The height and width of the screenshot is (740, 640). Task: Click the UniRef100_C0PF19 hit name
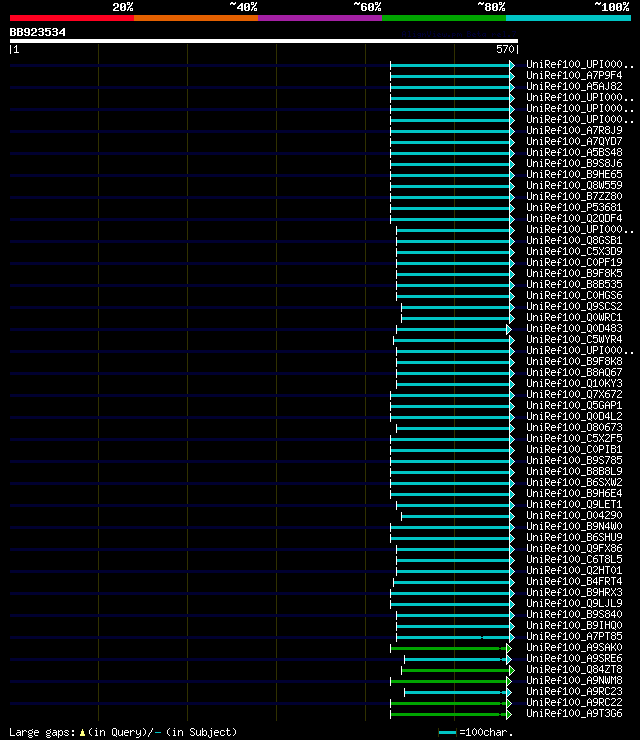coord(574,263)
